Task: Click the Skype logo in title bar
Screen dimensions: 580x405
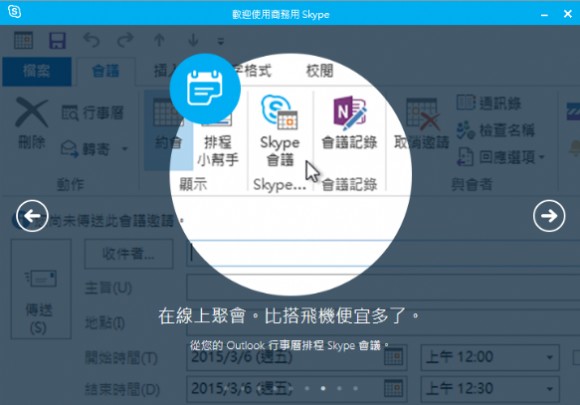Action: 14,12
